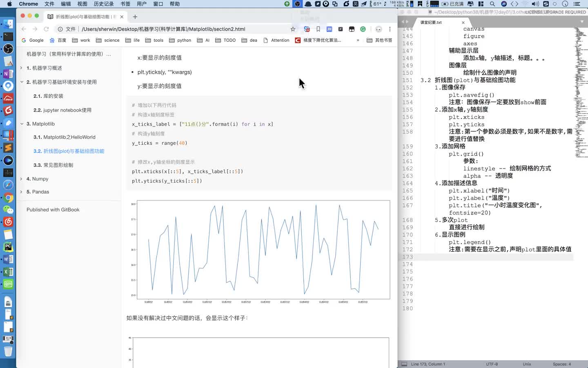Click the Grammarly extension icon in Chrome
The height and width of the screenshot is (368, 588).
tap(363, 29)
